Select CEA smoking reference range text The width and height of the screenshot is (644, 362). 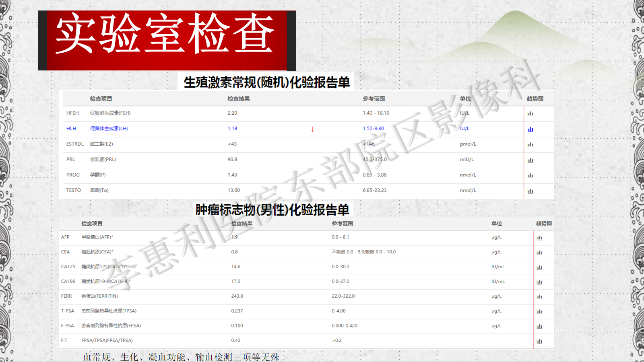coord(363,252)
